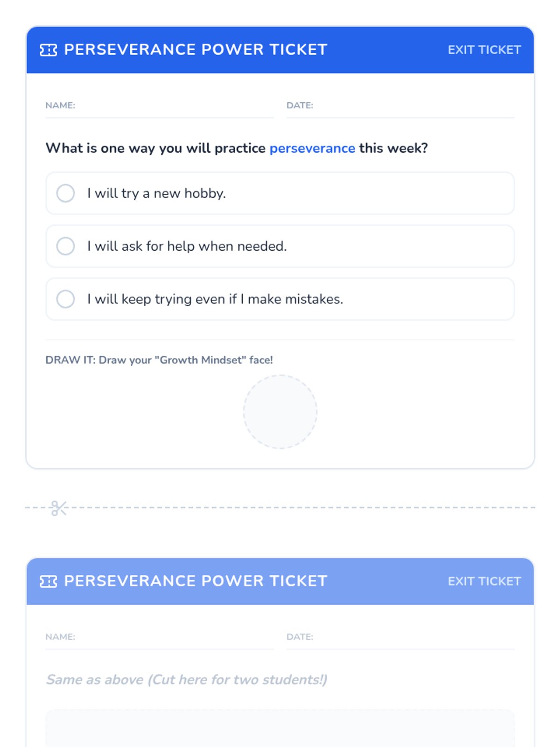Image resolution: width=560 pixels, height=747 pixels.
Task: Click the second ticket's "EXIT TICKET" label
Action: tap(484, 581)
